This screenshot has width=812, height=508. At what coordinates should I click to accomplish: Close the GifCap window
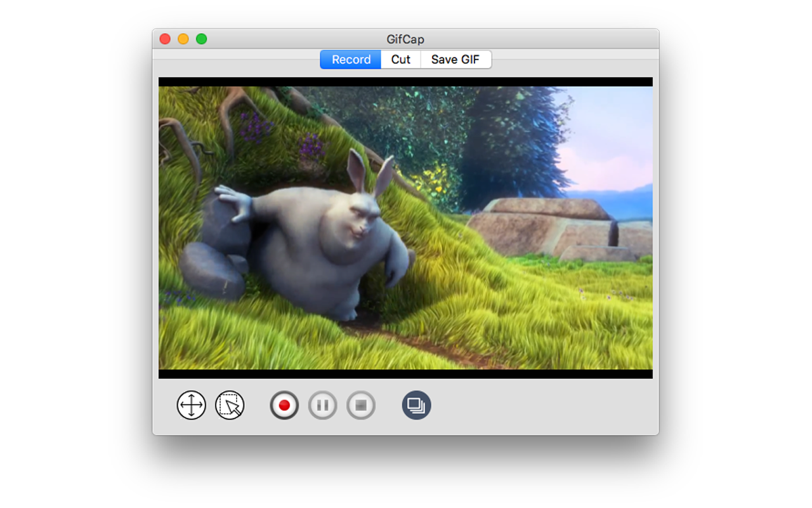(x=165, y=39)
